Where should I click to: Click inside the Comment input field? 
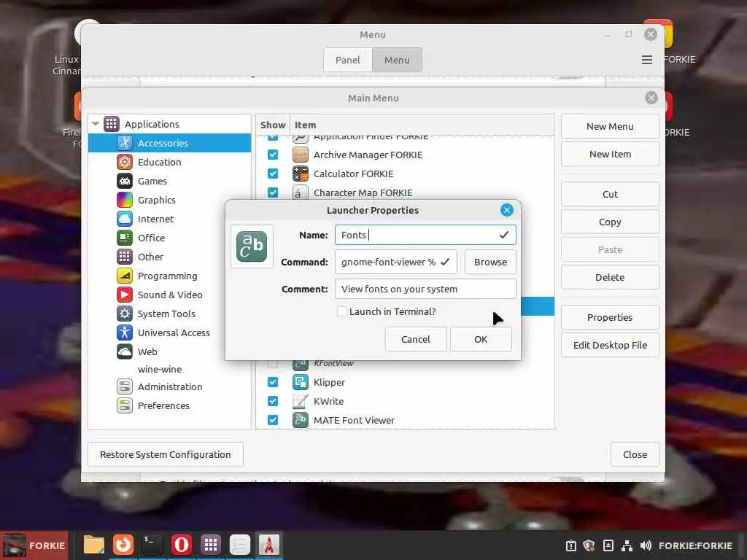pos(425,289)
